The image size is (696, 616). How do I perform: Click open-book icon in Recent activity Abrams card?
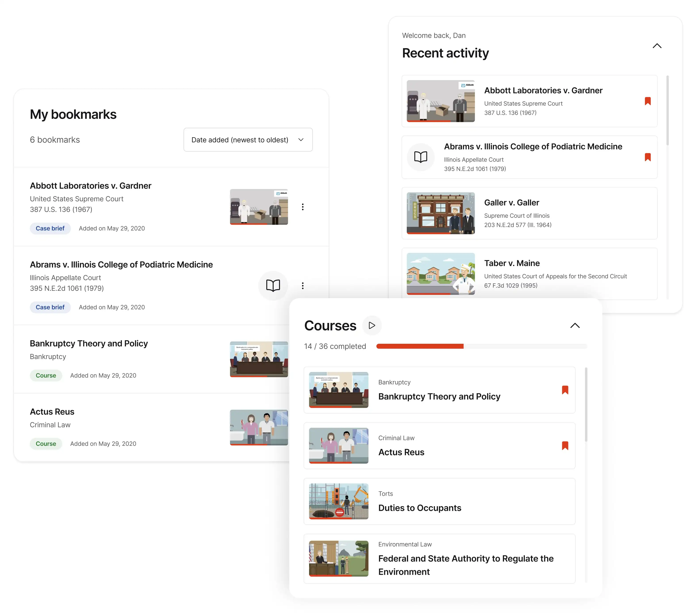[420, 157]
